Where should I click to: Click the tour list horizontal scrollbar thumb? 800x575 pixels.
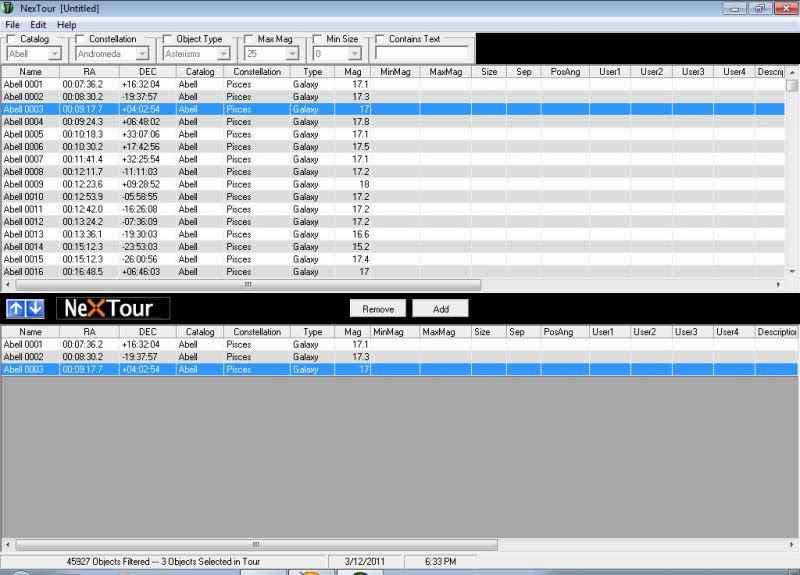[x=256, y=544]
